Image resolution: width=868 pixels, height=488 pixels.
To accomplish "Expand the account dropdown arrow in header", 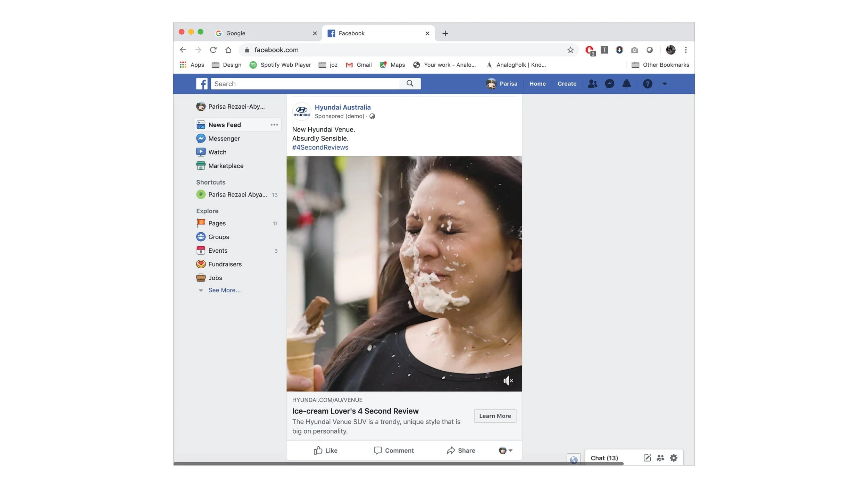I will pos(664,84).
